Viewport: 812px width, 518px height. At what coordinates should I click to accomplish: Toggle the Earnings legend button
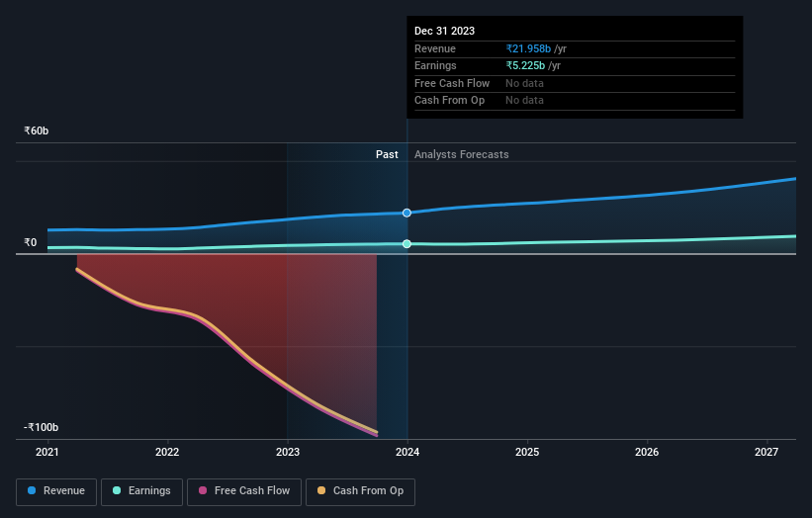pyautogui.click(x=141, y=491)
